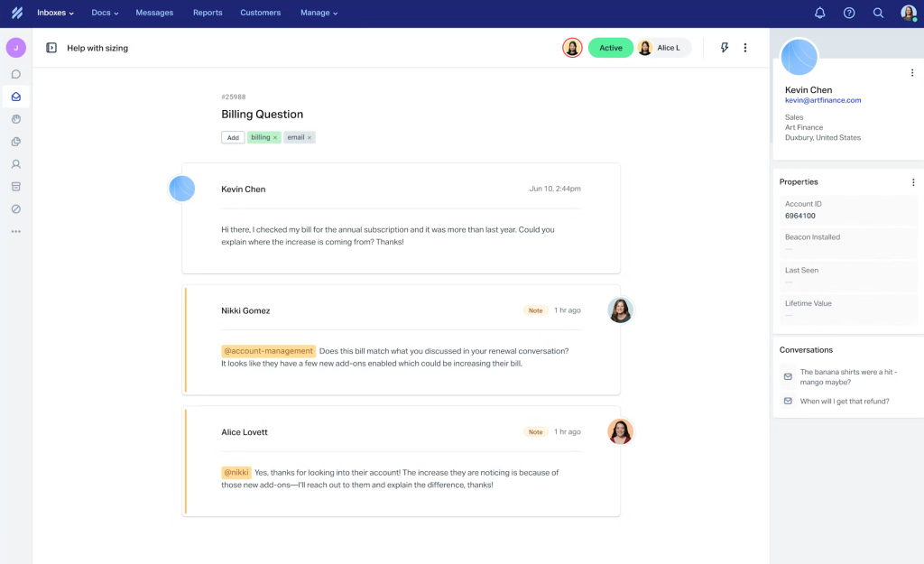
Task: Open the Docs dropdown menu
Action: click(105, 13)
